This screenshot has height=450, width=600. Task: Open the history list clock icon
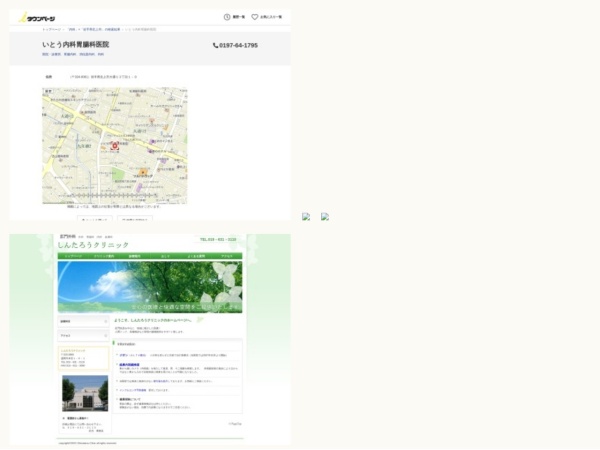coord(227,17)
